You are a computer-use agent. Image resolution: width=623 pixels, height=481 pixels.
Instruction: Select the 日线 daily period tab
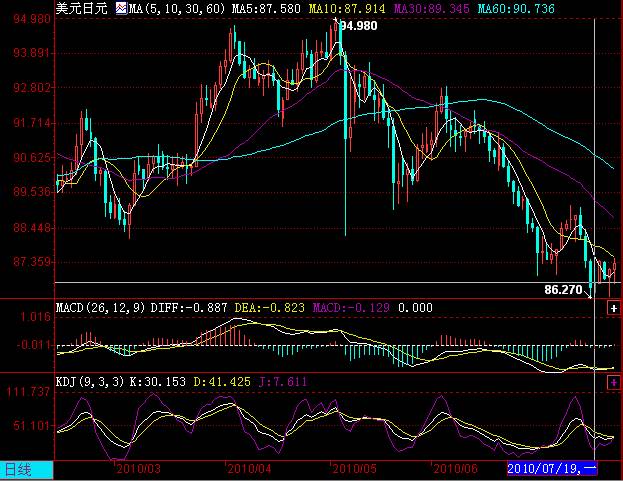pyautogui.click(x=26, y=470)
